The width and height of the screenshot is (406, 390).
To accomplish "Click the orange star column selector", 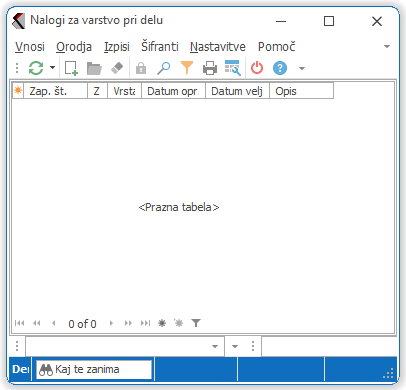I will (x=18, y=91).
